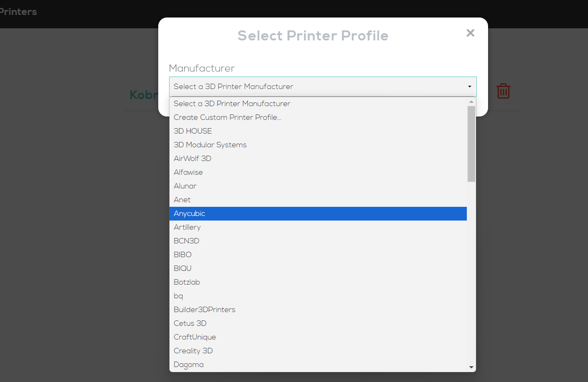The height and width of the screenshot is (382, 588).
Task: Click the dropdown list scrollbar thumb
Action: tap(471, 143)
